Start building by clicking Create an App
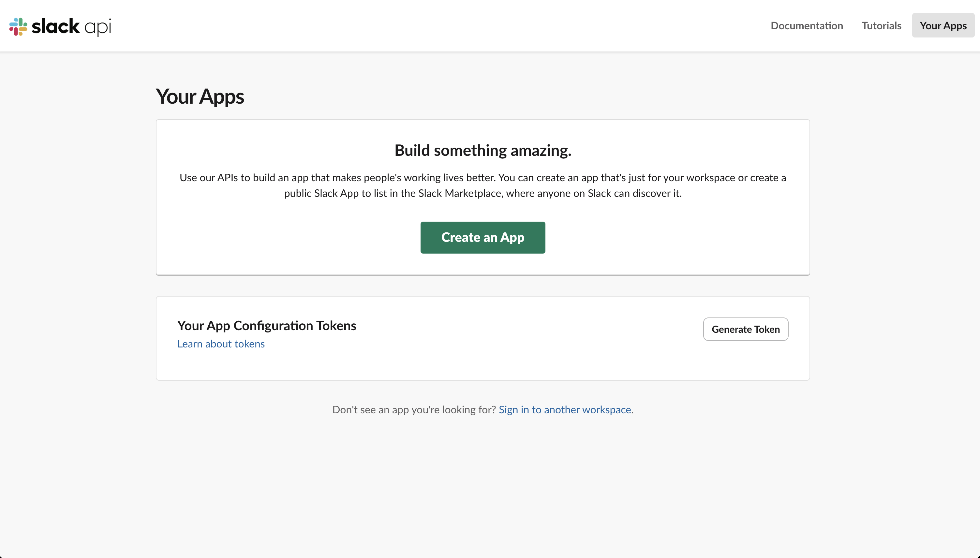Screen dimensions: 980x558 coord(483,237)
